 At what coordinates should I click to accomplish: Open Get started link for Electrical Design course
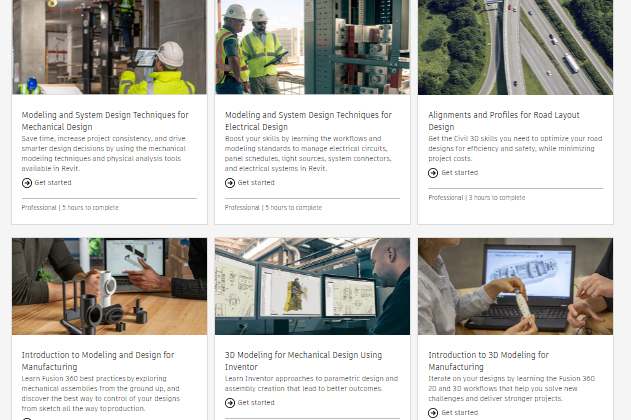click(256, 183)
